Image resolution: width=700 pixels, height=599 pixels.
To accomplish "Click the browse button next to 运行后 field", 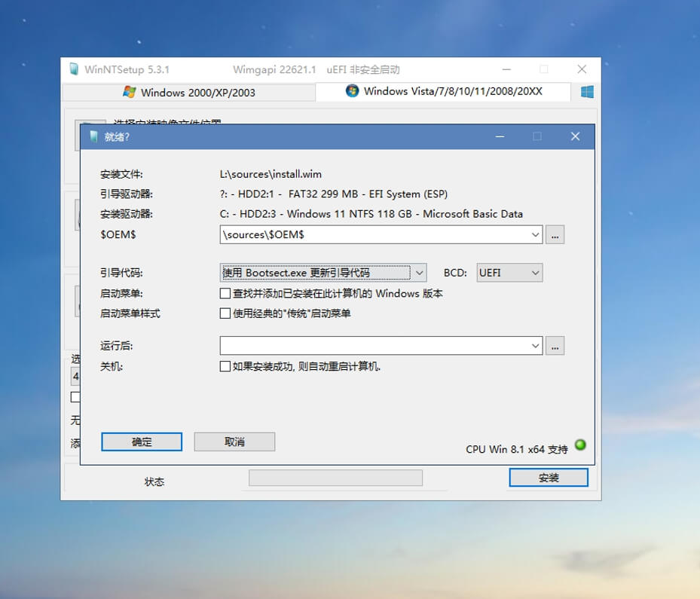I will [555, 346].
